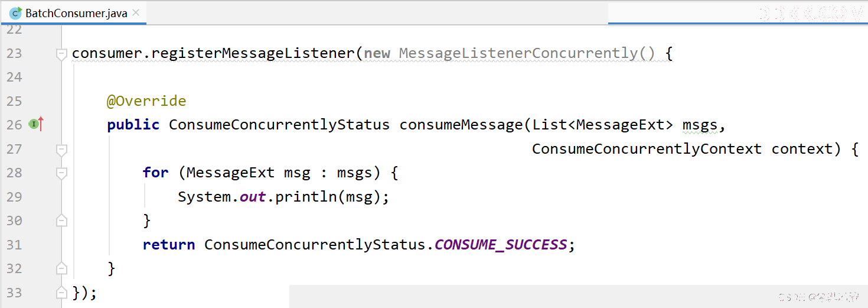Click the @Override annotation
Screen dimensions: 868x308
146,101
